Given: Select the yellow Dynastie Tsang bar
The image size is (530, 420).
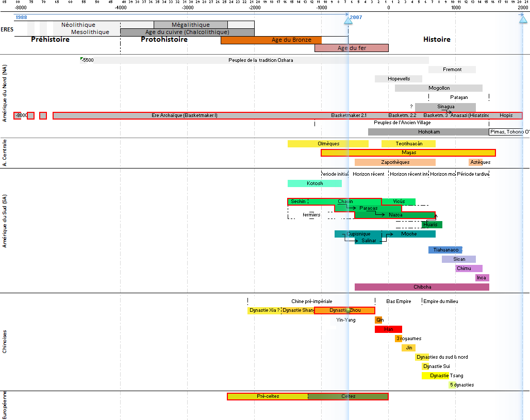Looking at the screenshot, I should [x=435, y=375].
